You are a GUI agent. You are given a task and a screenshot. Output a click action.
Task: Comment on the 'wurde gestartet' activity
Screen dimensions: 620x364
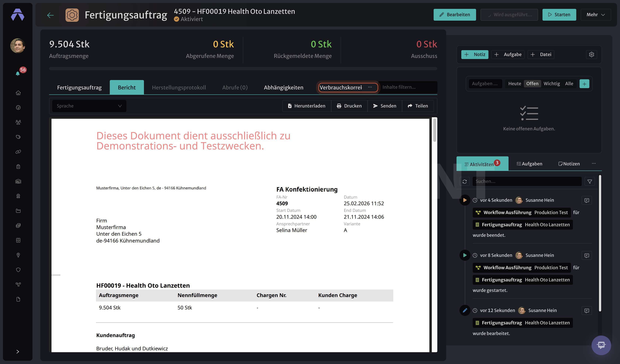tap(587, 256)
